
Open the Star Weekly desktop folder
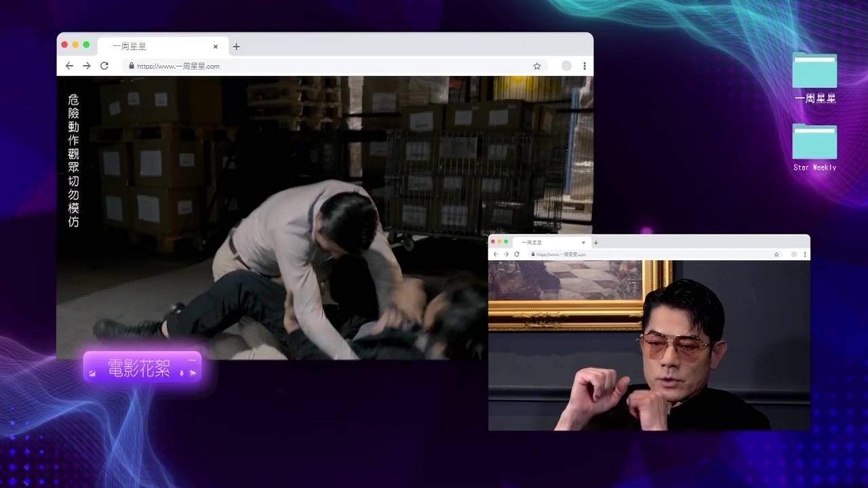(x=814, y=142)
